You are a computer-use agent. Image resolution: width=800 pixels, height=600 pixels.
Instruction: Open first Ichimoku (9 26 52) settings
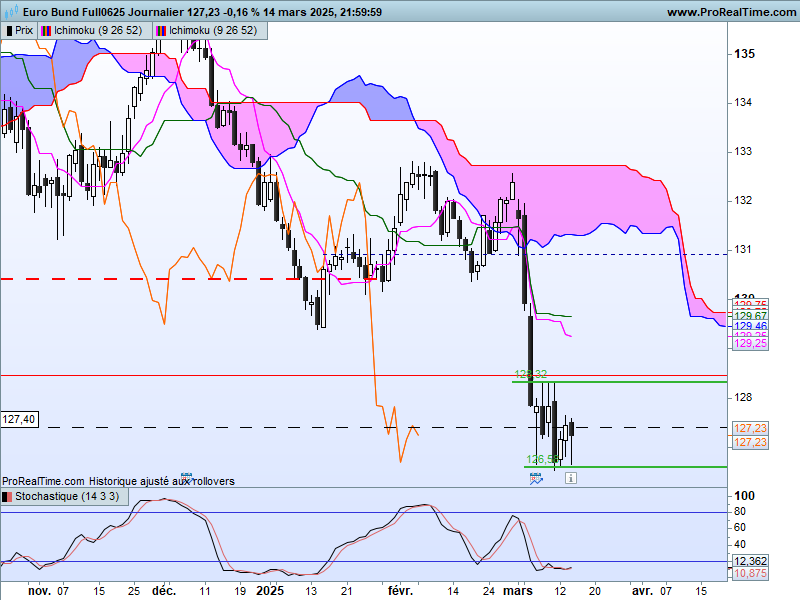(x=98, y=31)
